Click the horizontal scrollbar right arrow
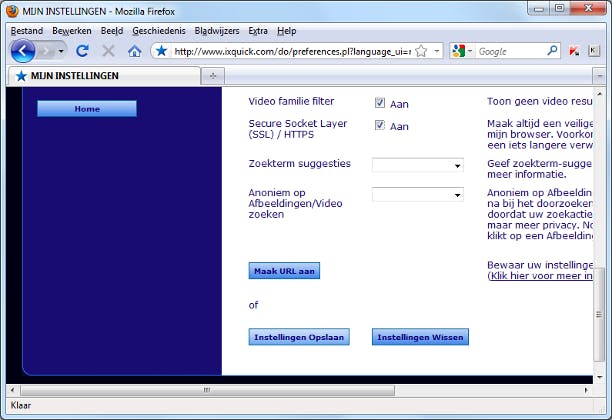The height and width of the screenshot is (420, 612). 586,390
